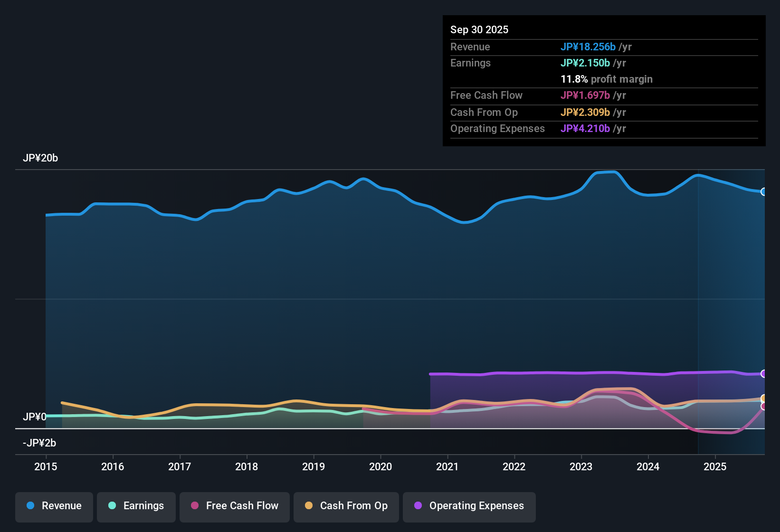Viewport: 780px width, 532px height.
Task: Open the Cash From Op legend item
Action: (x=346, y=506)
